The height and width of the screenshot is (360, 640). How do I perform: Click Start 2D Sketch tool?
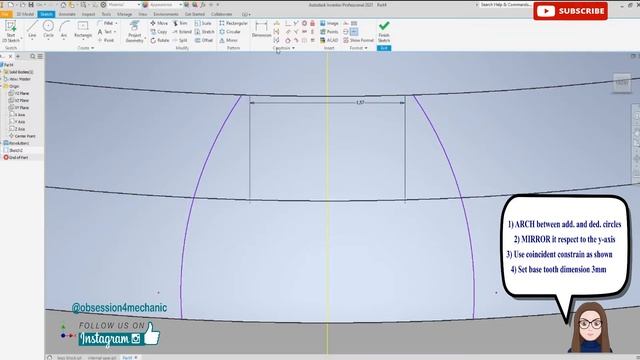(11, 31)
